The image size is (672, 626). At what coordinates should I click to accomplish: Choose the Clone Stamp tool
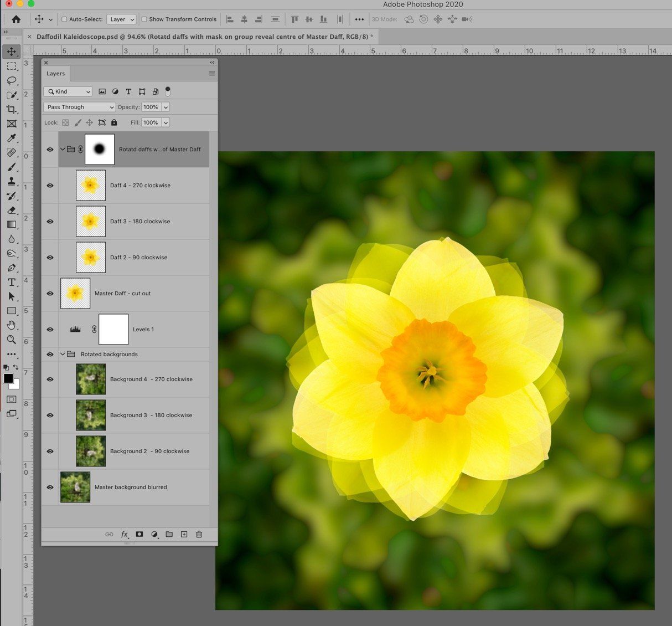(x=11, y=181)
